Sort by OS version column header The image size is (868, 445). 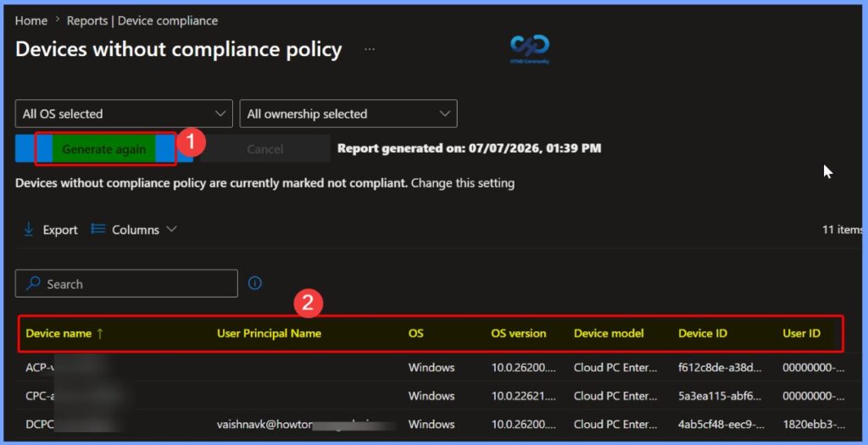pos(518,333)
